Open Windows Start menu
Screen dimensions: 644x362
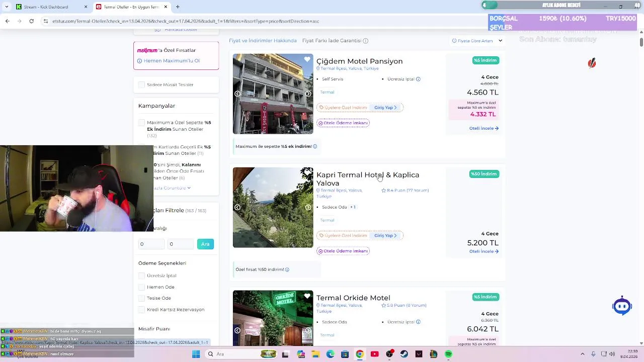pos(196,354)
